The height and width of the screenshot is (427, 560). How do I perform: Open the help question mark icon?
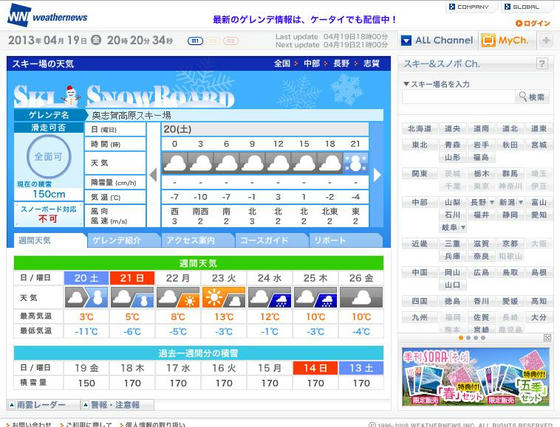point(542,64)
